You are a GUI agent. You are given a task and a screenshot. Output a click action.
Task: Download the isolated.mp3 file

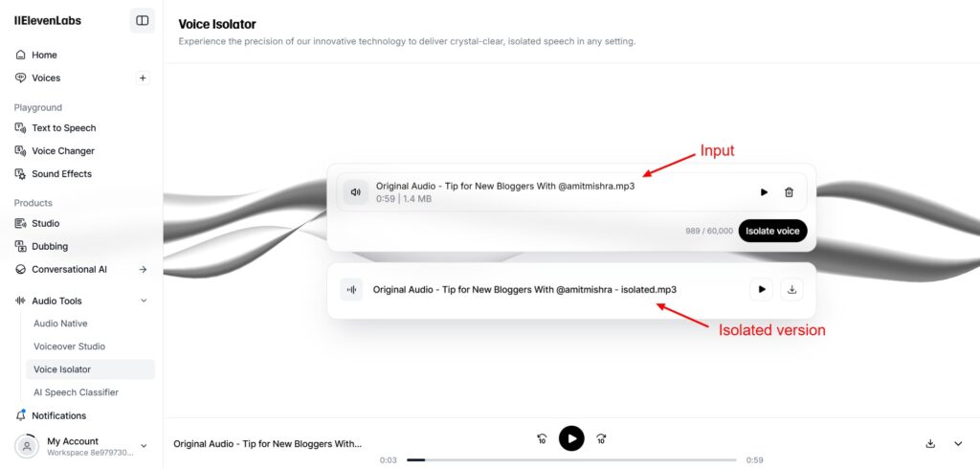point(791,289)
